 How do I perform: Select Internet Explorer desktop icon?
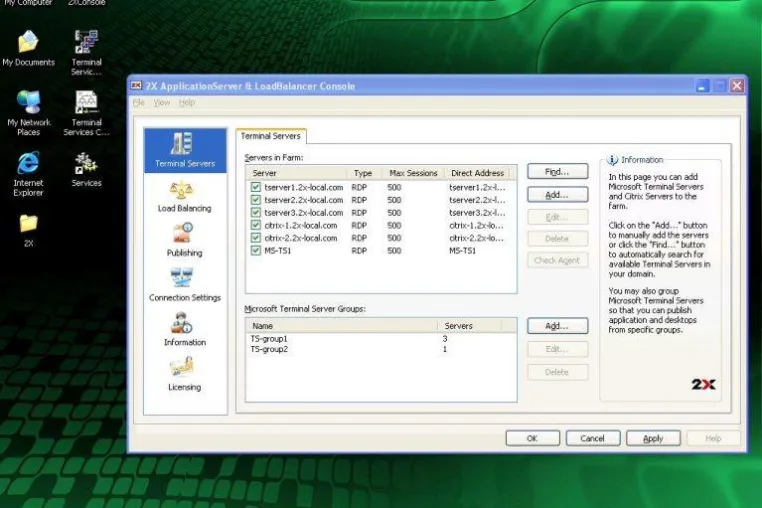click(28, 174)
